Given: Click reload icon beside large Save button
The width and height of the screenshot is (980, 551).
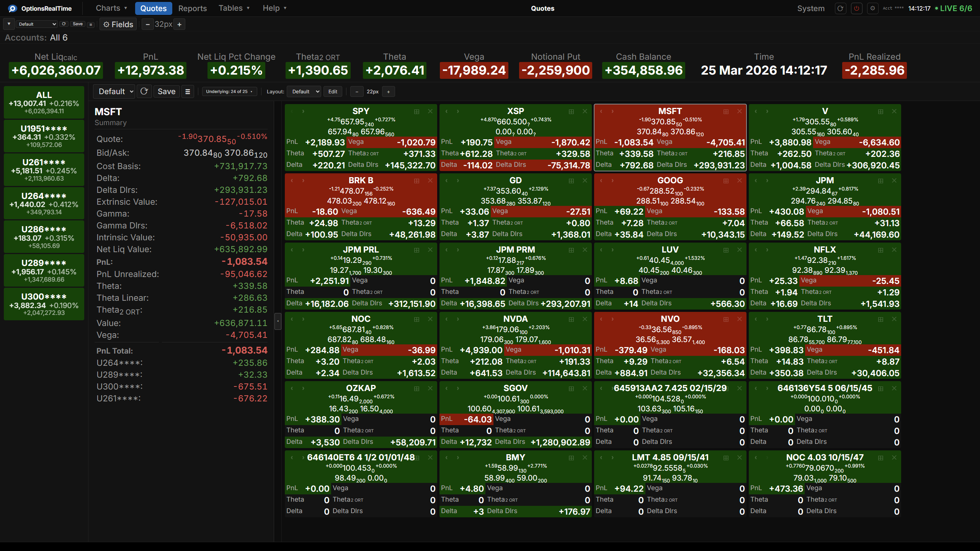Looking at the screenshot, I should (144, 91).
